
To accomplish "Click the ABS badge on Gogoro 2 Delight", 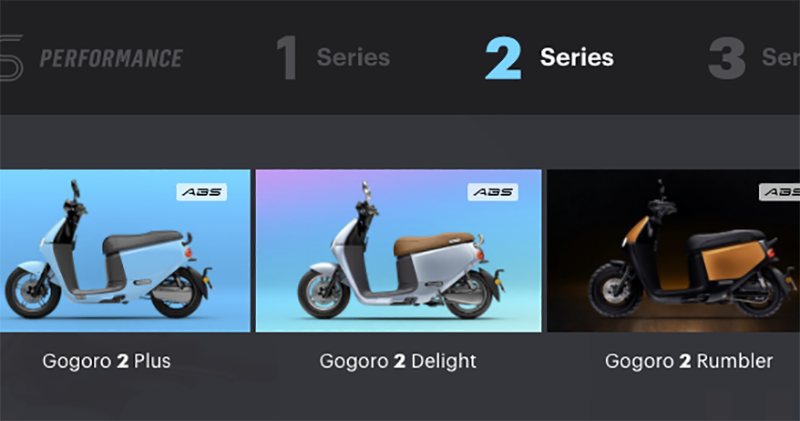I will (x=493, y=192).
